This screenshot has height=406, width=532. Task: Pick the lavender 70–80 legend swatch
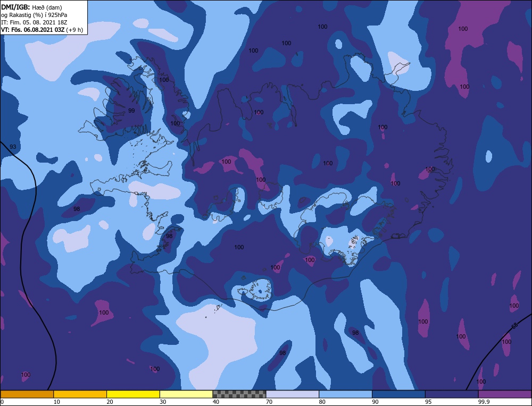point(293,394)
